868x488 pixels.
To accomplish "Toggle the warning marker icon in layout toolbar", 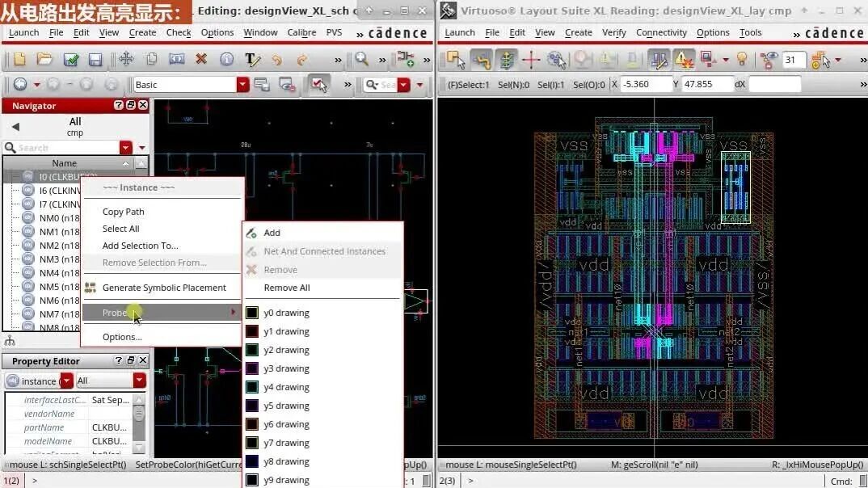I will tap(684, 59).
